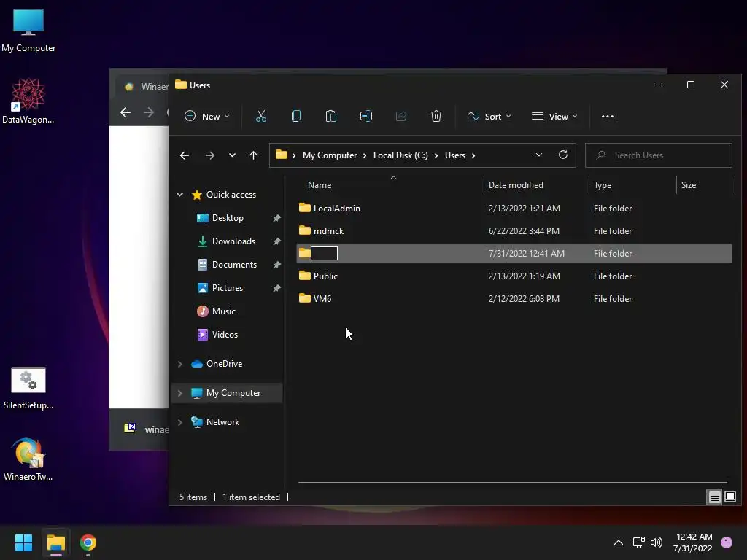Open the New dropdown menu

pos(206,116)
